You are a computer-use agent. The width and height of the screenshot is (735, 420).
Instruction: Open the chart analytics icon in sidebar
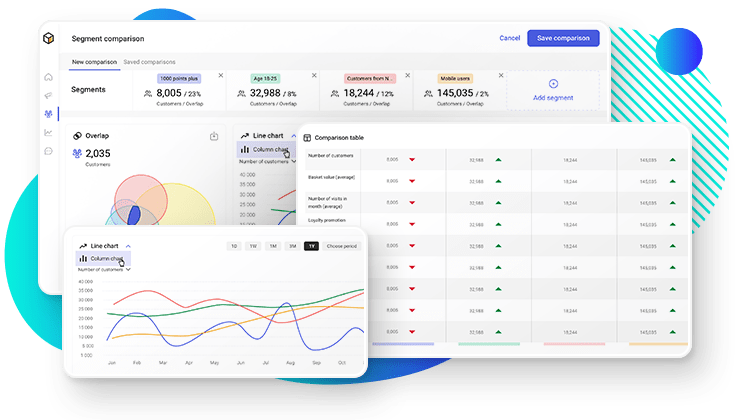click(48, 132)
